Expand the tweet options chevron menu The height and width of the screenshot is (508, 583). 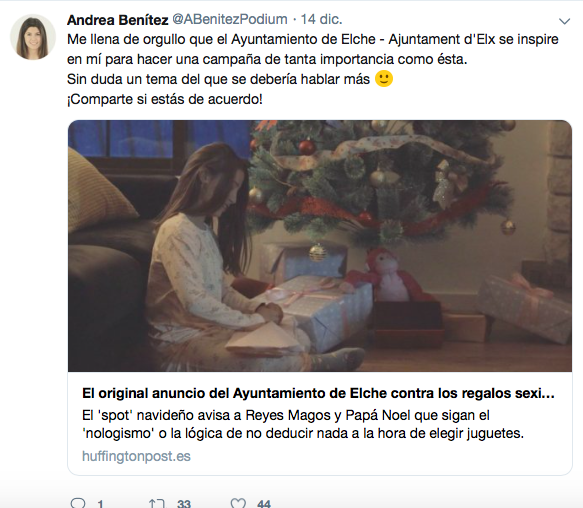click(x=564, y=21)
